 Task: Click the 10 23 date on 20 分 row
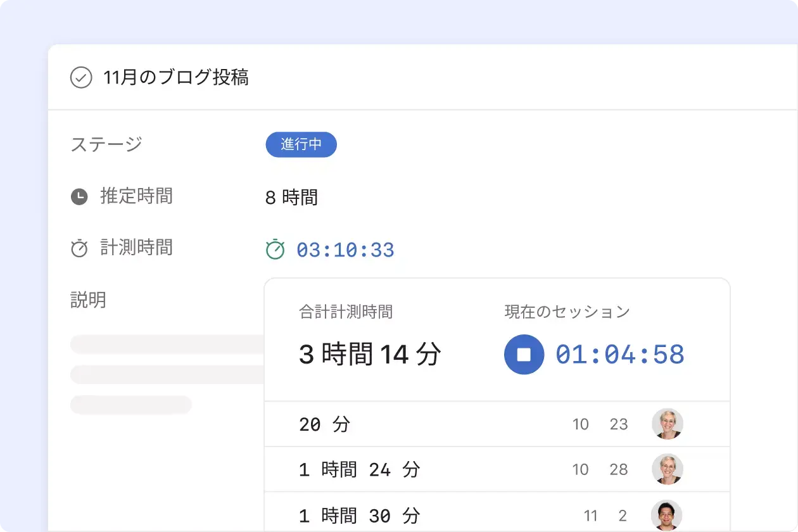[600, 424]
